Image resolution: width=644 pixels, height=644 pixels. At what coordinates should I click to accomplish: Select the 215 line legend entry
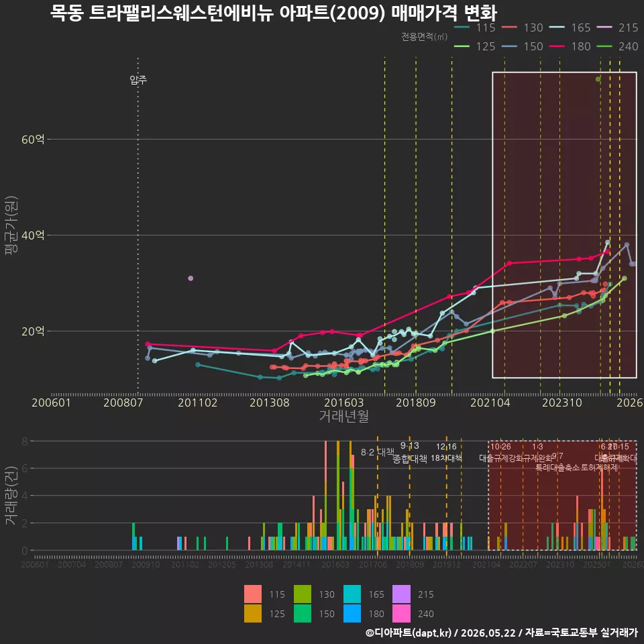point(618,28)
